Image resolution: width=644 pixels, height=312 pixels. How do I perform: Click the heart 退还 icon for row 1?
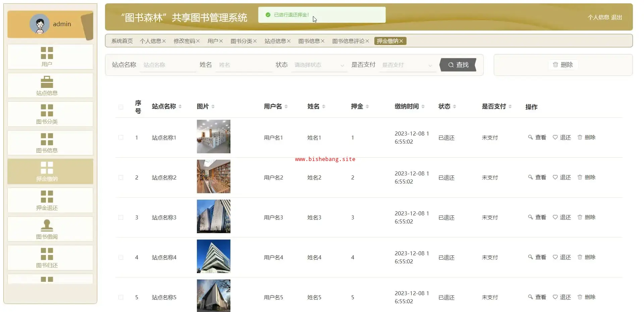click(555, 138)
